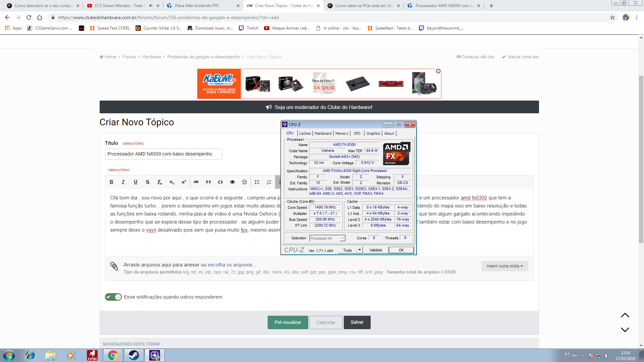This screenshot has height=362, width=644.
Task: Click the paperclip attachment icon
Action: [114, 266]
